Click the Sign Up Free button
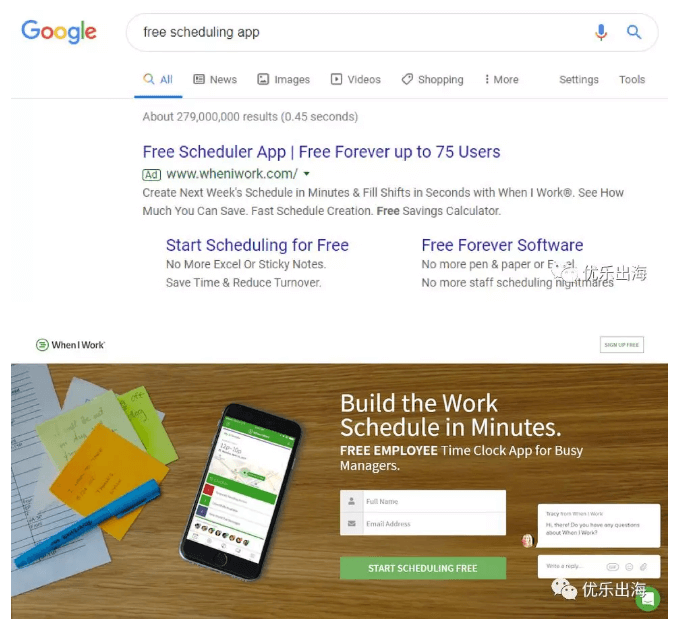 pyautogui.click(x=621, y=345)
